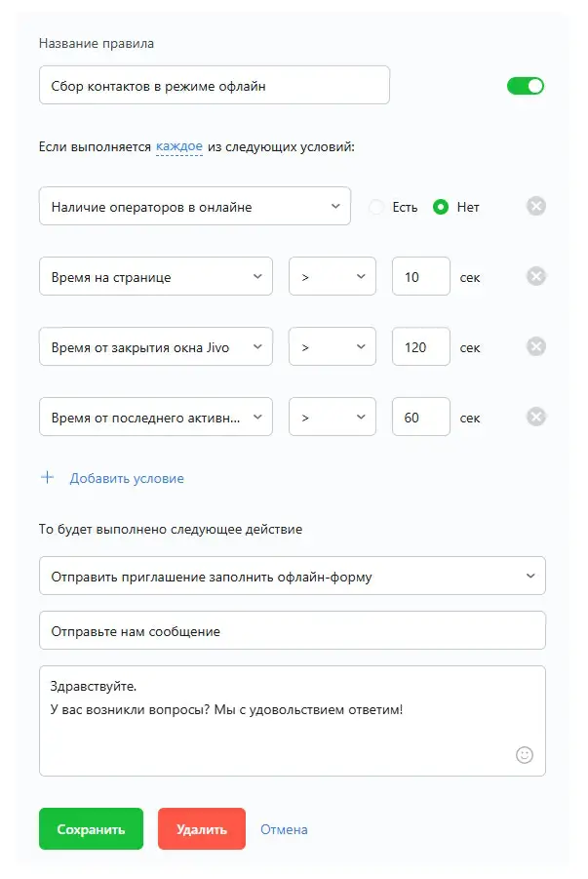This screenshot has width=588, height=879.
Task: Expand 'Время от закрытия окна Jivo' dropdown
Action: 156,346
